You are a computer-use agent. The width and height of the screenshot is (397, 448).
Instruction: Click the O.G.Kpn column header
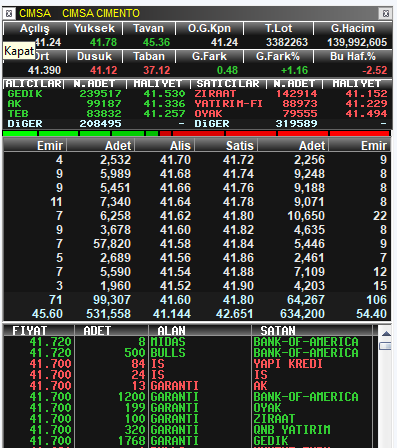[x=209, y=28]
